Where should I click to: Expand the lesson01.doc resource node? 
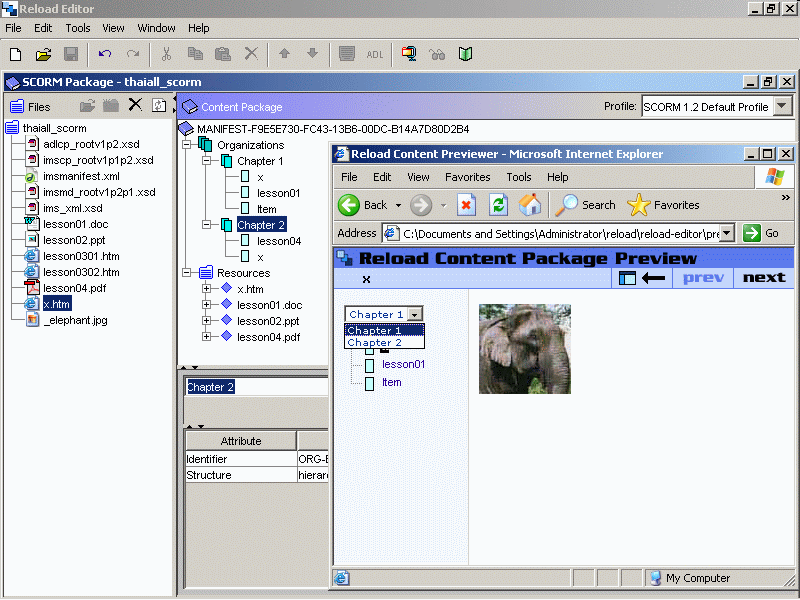(x=207, y=305)
